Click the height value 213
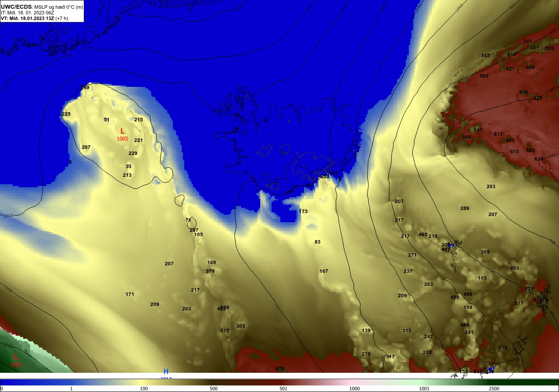 pos(127,175)
